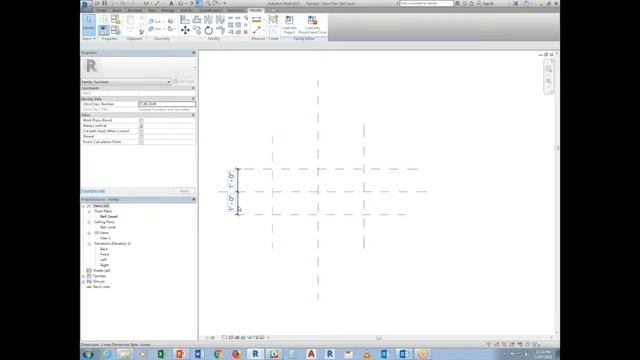Click the Align tool icon

[x=185, y=20]
